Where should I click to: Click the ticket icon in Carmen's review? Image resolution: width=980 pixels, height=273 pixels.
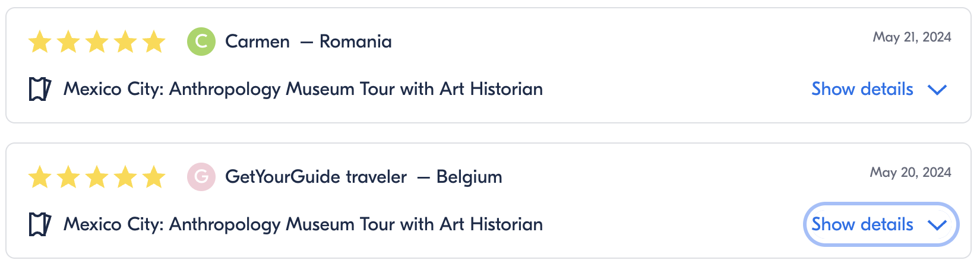40,89
